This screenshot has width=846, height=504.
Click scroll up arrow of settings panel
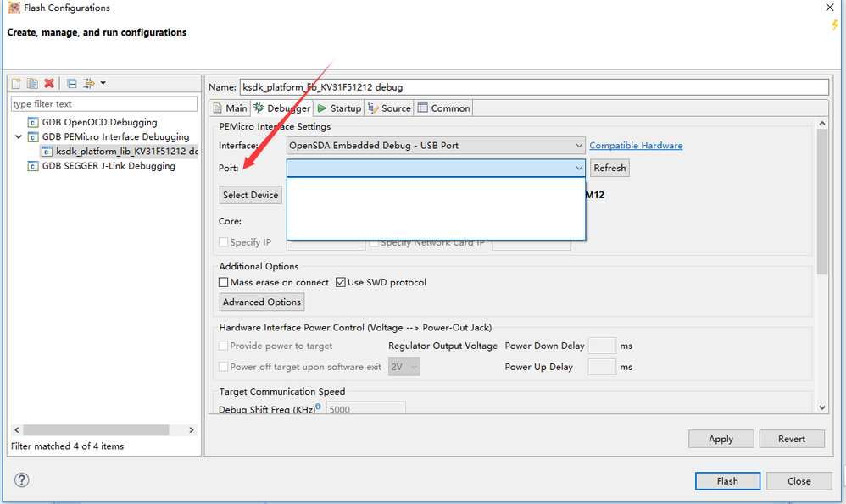coord(822,124)
